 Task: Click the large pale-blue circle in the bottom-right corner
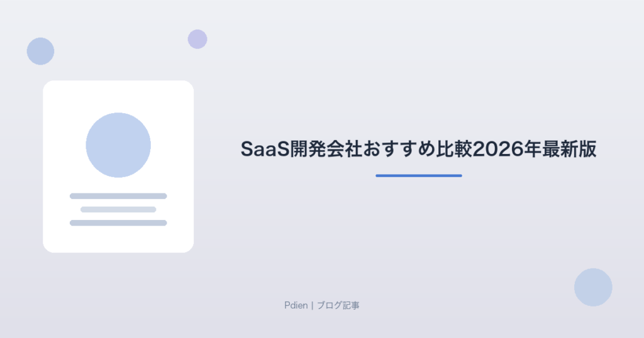[x=593, y=287]
